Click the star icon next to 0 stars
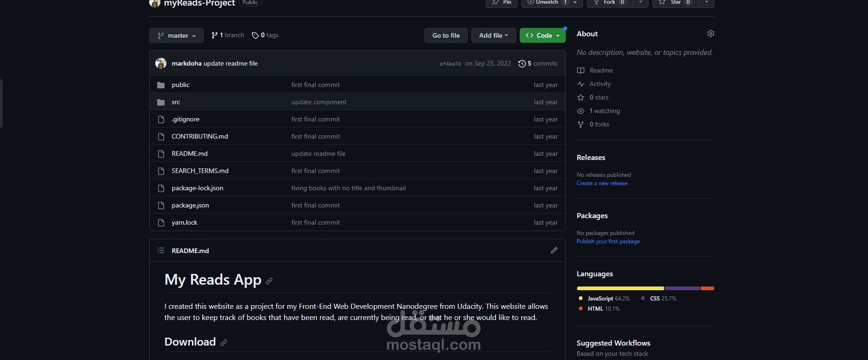The image size is (868, 360). pyautogui.click(x=581, y=98)
